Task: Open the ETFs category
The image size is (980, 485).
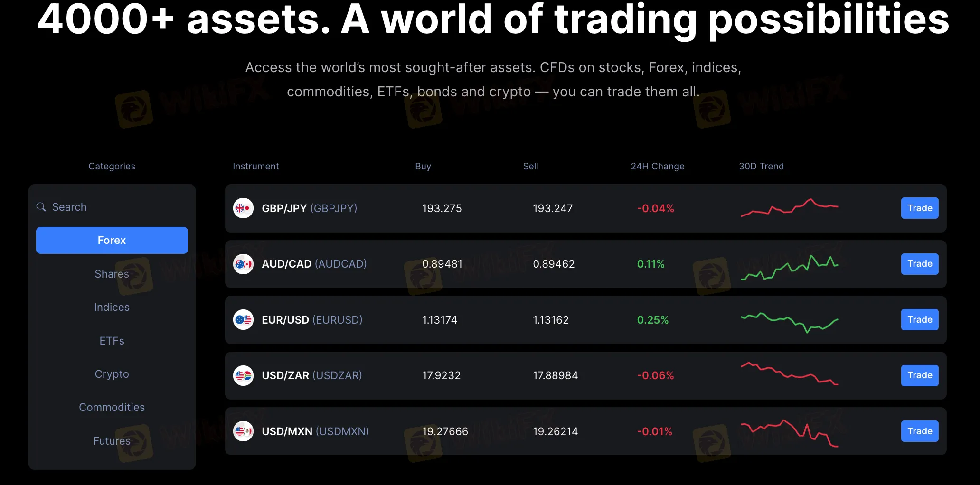Action: pos(112,341)
